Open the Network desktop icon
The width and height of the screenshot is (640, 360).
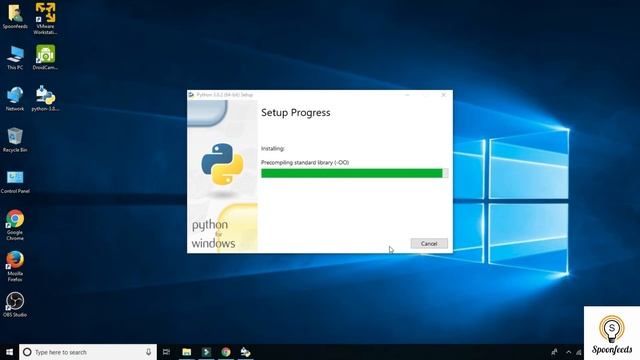coord(15,99)
